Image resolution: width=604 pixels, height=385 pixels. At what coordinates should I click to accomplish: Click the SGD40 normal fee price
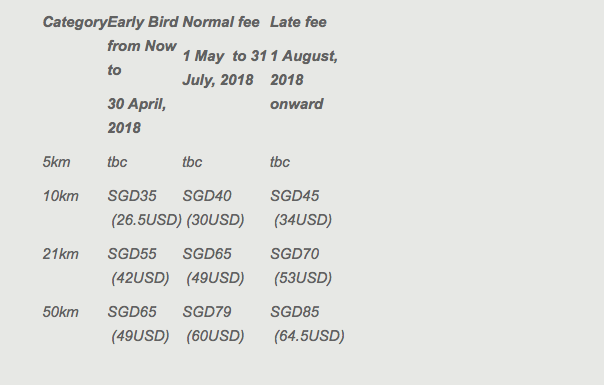click(x=207, y=196)
